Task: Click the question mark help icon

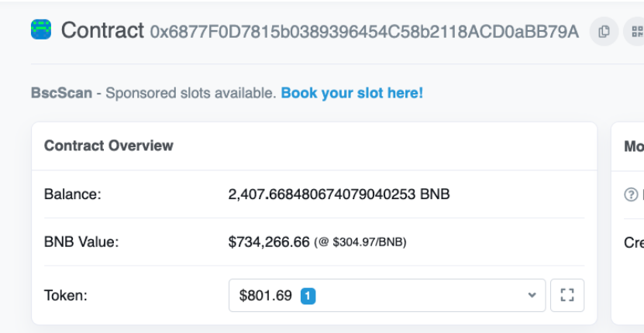Action: point(631,194)
